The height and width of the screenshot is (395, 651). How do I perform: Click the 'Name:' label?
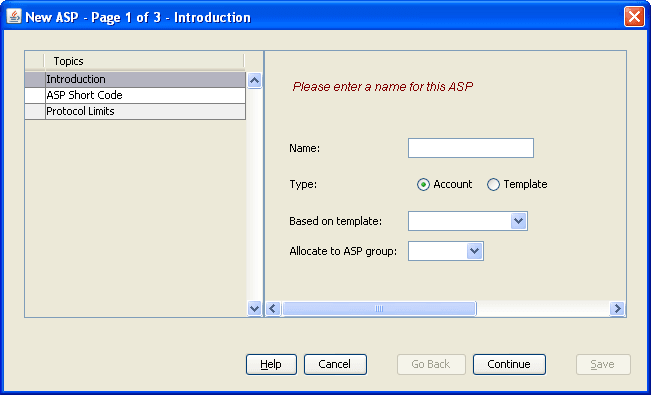point(305,148)
